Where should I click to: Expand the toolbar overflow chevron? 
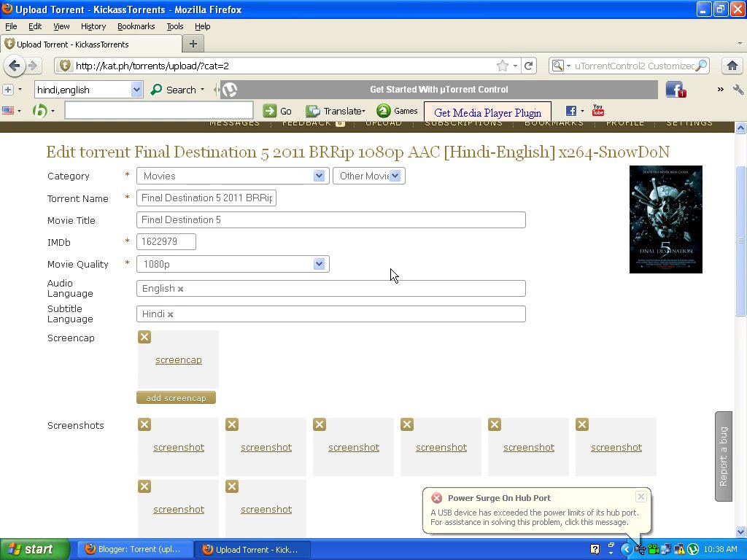[x=720, y=90]
